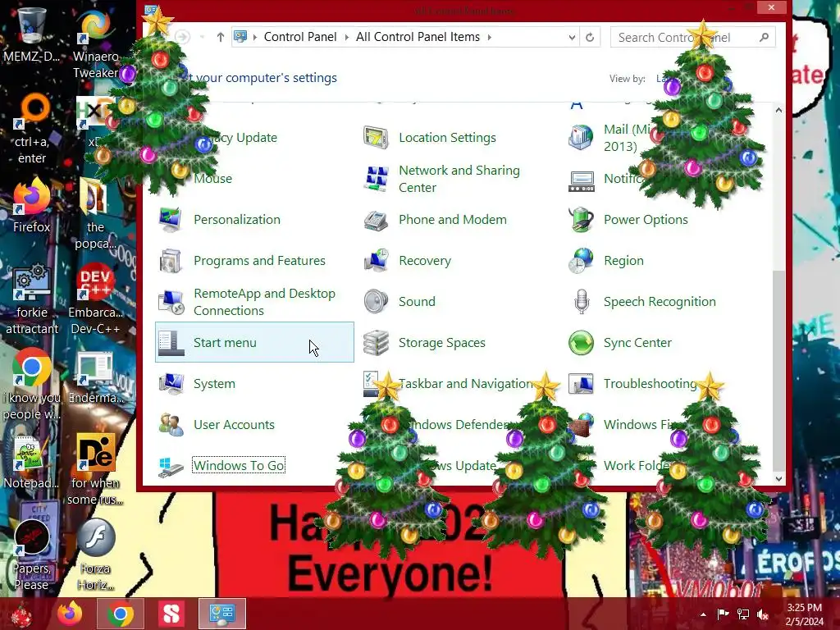Open the Work Folders link
Screen dimensions: 840x630
637,466
